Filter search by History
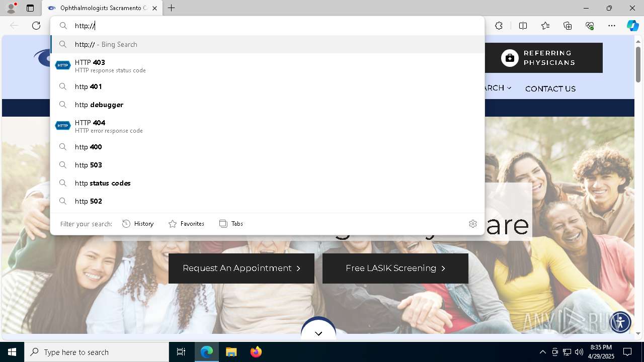The image size is (644, 362). coord(138,224)
